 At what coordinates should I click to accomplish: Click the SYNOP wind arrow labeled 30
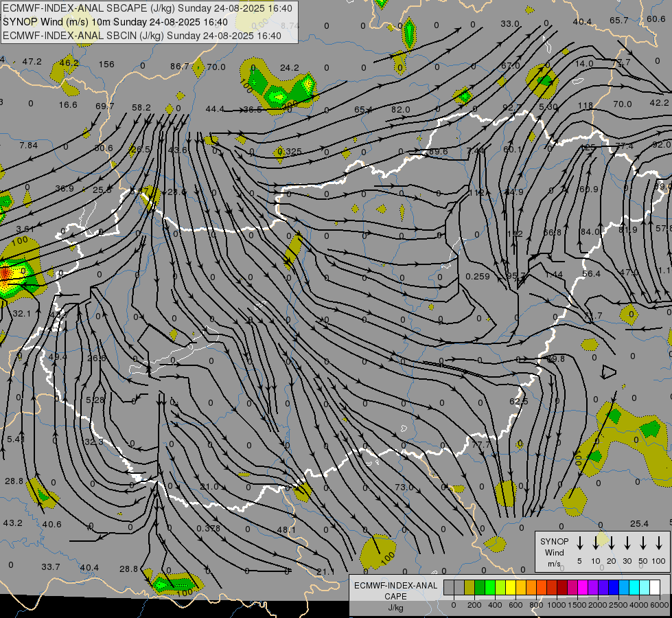[x=627, y=543]
